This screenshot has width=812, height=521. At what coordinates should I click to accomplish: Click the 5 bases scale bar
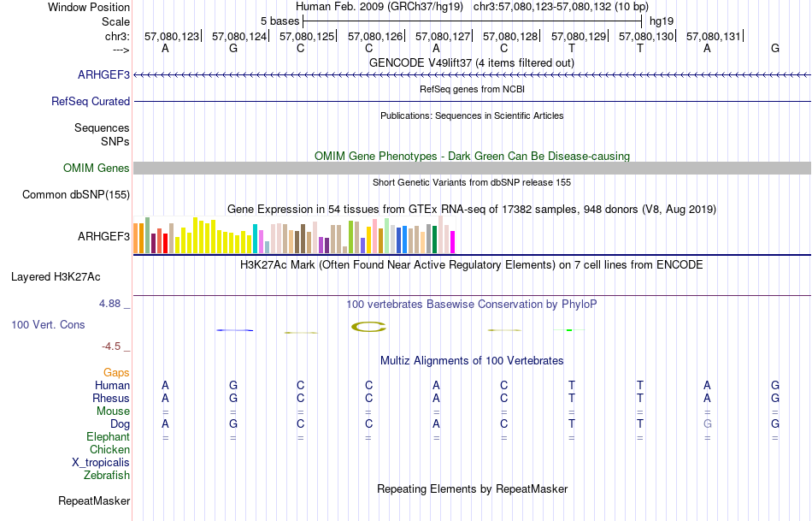pyautogui.click(x=473, y=21)
